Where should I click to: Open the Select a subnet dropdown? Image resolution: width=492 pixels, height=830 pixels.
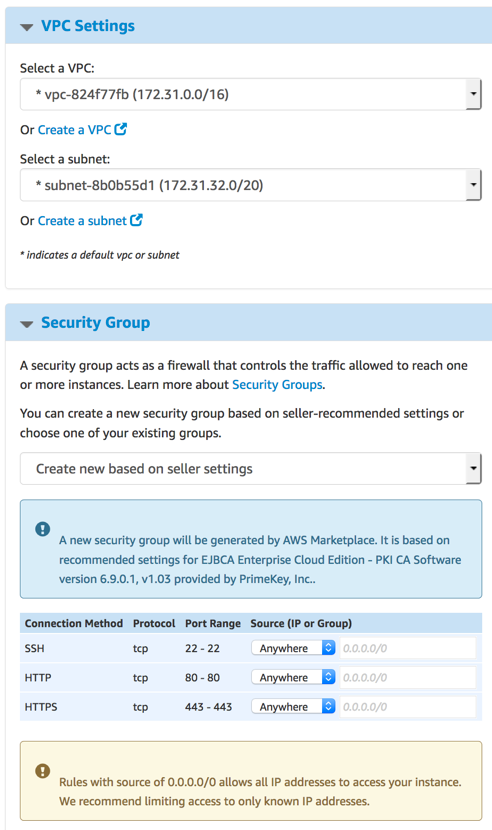click(x=251, y=185)
